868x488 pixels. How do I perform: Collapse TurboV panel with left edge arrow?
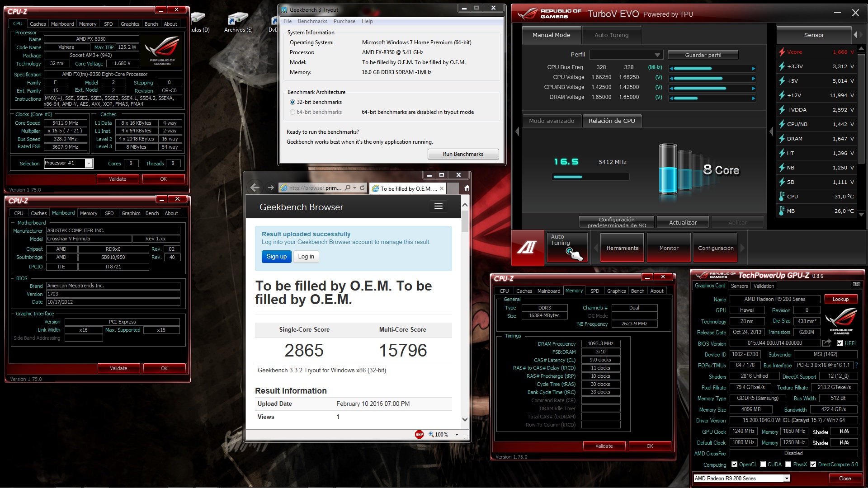pos(517,131)
